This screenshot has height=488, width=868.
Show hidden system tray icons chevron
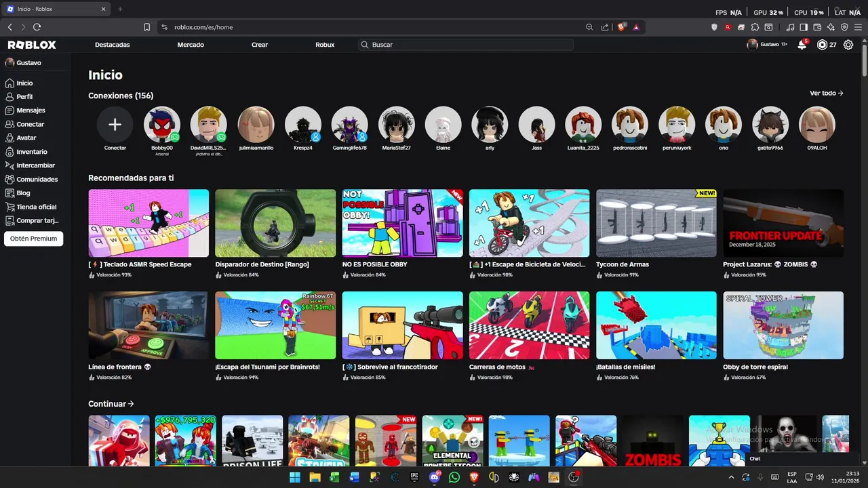(x=731, y=477)
